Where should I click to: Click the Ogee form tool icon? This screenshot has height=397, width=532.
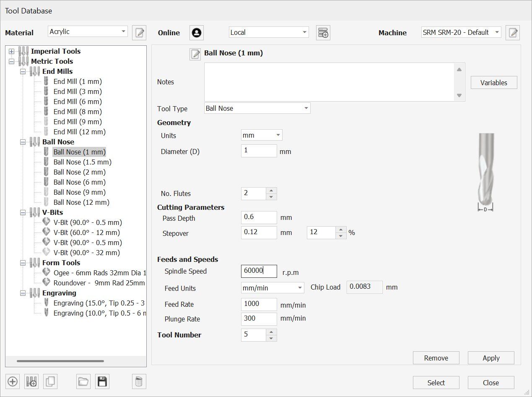tap(46, 273)
